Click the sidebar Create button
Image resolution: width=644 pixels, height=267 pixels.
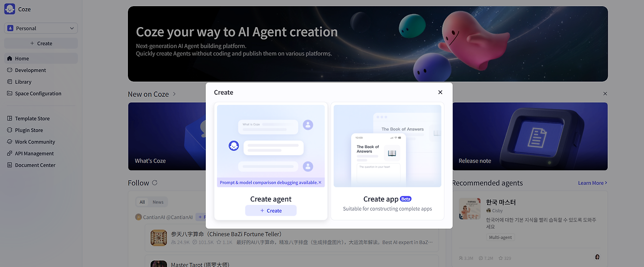[41, 43]
